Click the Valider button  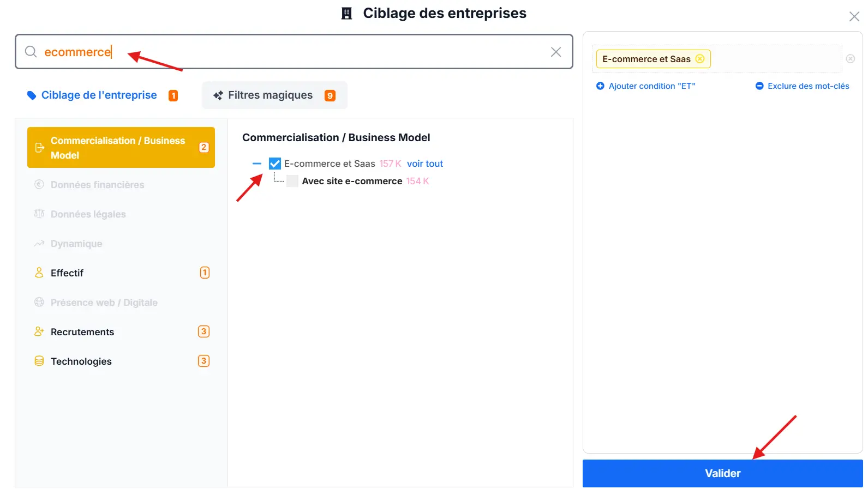[722, 473]
